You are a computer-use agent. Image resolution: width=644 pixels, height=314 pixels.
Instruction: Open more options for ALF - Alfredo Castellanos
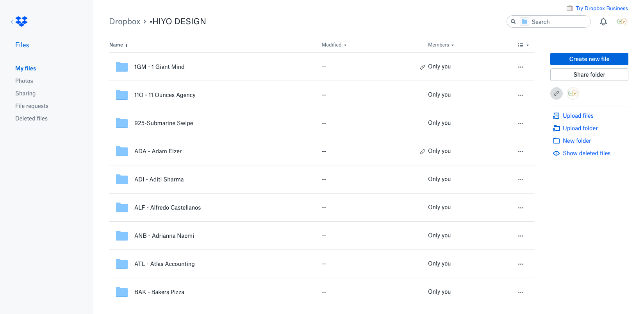pyautogui.click(x=521, y=208)
